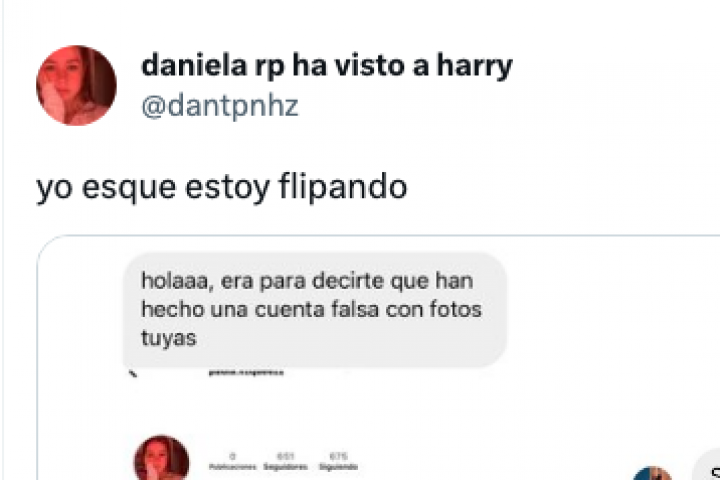Click the 675 following count number
The width and height of the screenshot is (720, 480).
tap(338, 456)
